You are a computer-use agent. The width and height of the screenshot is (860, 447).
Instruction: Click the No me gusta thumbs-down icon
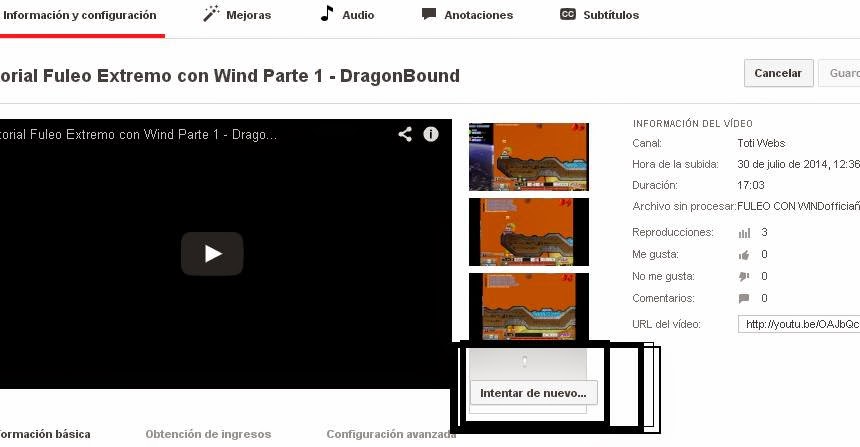tap(744, 276)
